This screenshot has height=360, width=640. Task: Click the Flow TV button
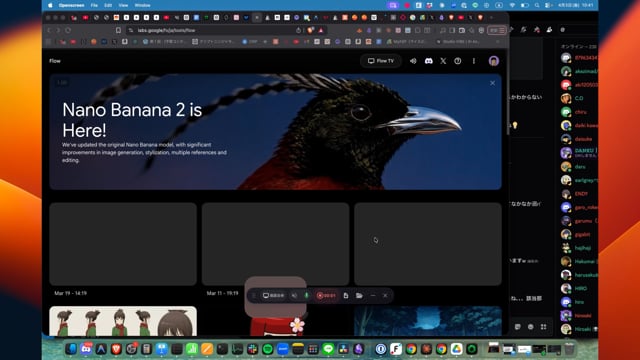381,61
